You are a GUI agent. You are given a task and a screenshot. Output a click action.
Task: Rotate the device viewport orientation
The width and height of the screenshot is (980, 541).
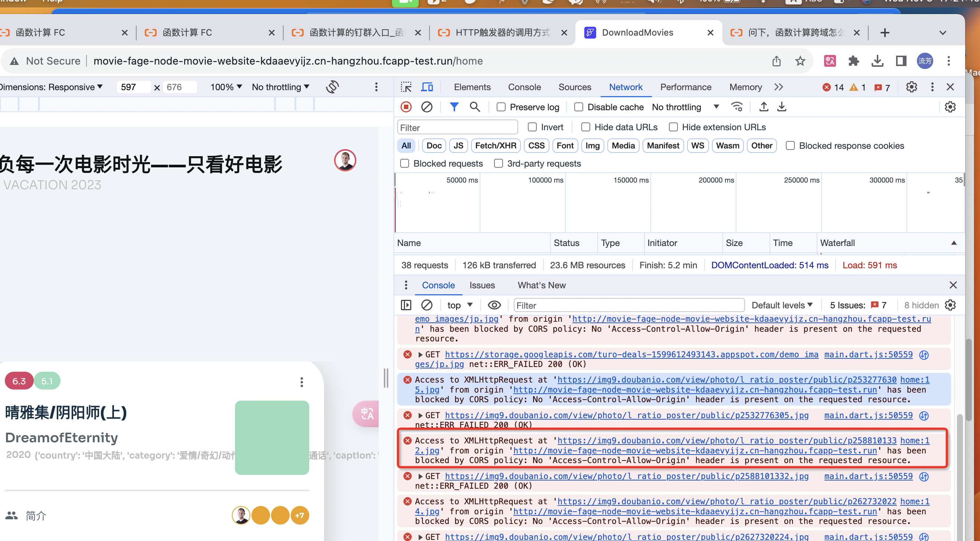click(332, 87)
